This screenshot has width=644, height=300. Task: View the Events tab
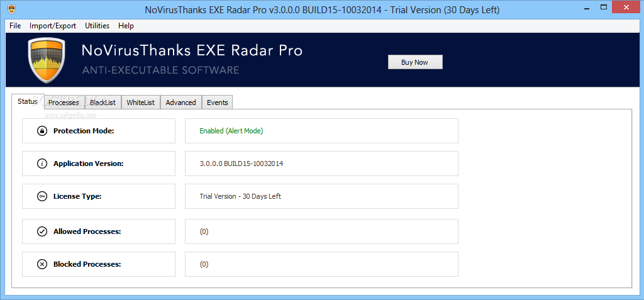[x=217, y=103]
